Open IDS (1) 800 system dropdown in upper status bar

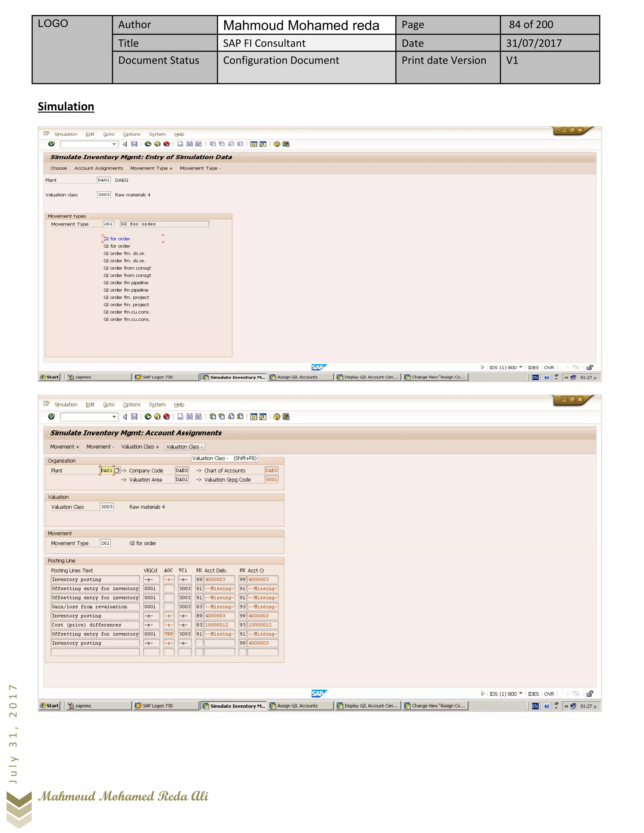point(521,367)
